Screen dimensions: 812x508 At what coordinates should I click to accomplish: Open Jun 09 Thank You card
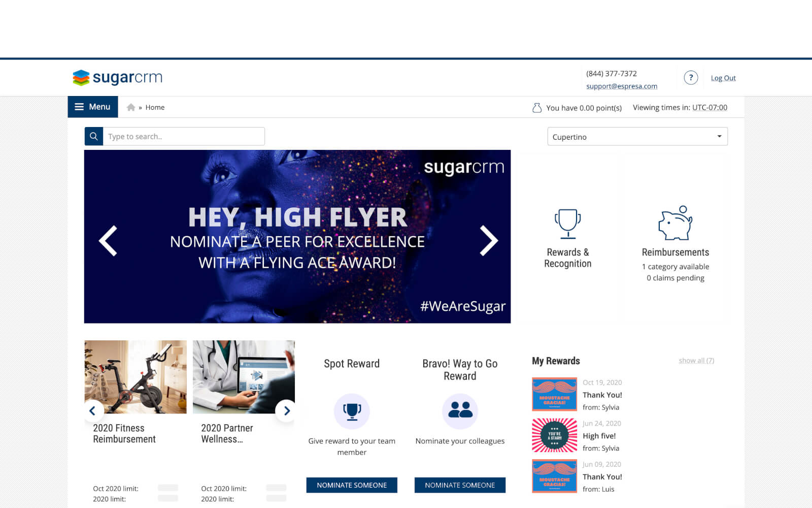pos(554,476)
